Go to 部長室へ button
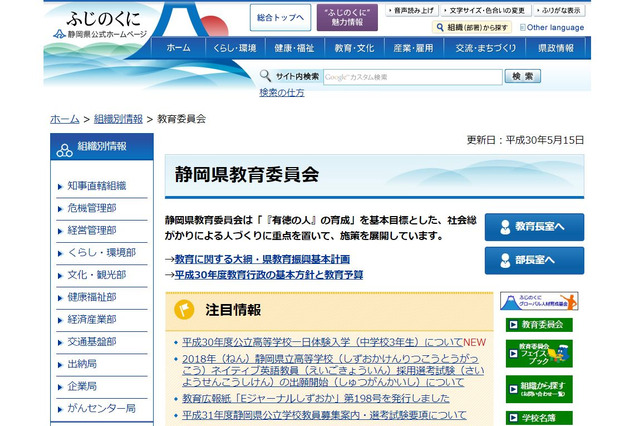This screenshot has height=426, width=640. click(x=534, y=261)
